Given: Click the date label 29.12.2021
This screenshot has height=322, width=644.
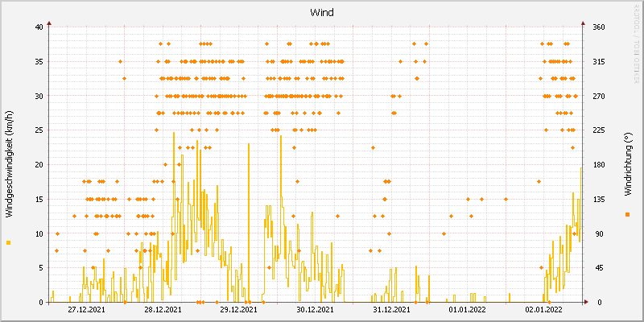Looking at the screenshot, I should click(238, 309).
